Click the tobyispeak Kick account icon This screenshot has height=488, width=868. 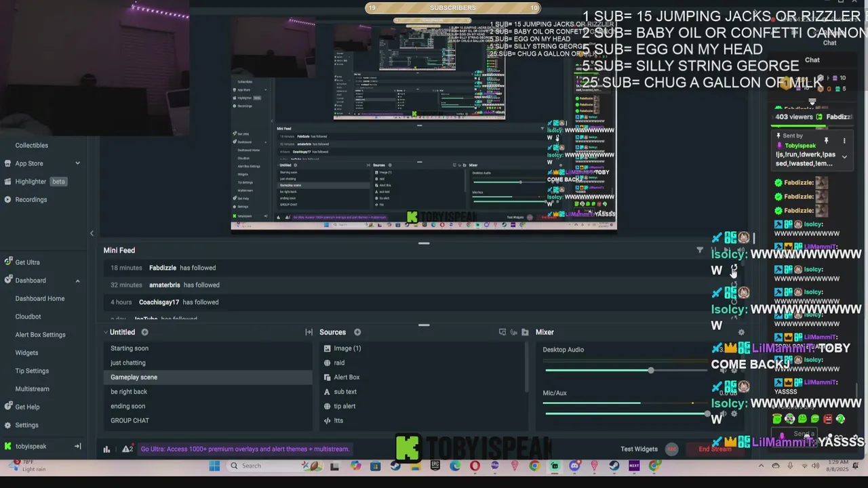(x=7, y=446)
